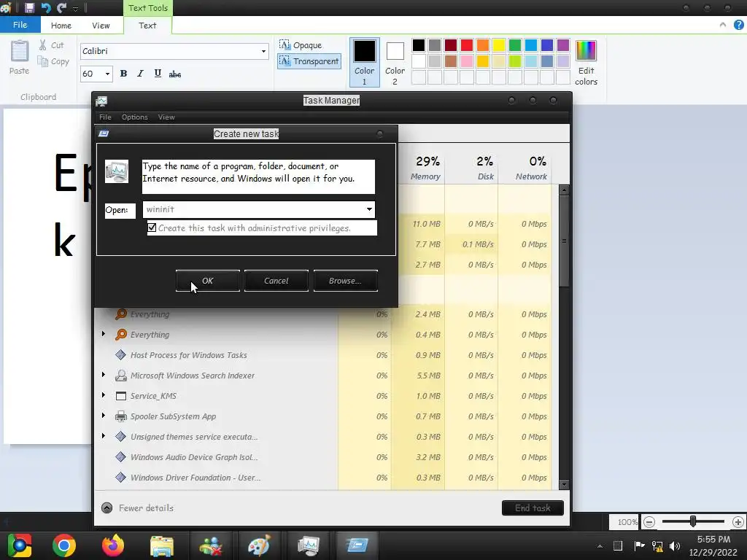Viewport: 747px width, 560px height.
Task: Click the Paint zoom in plus button
Action: pyautogui.click(x=738, y=522)
